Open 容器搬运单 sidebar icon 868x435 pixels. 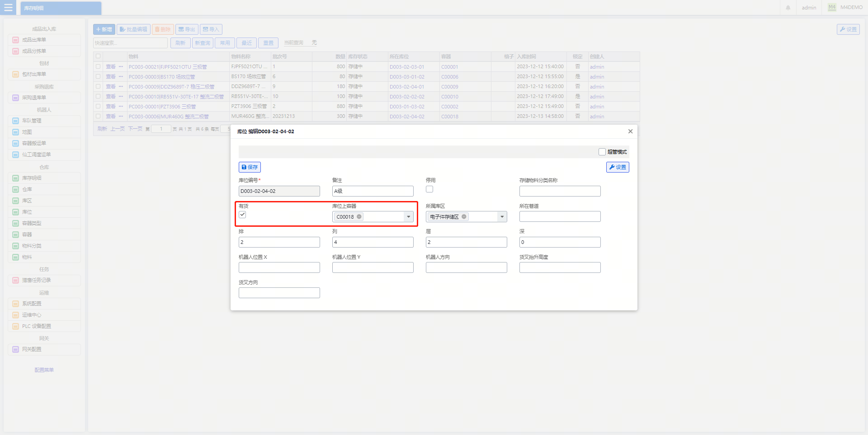16,144
